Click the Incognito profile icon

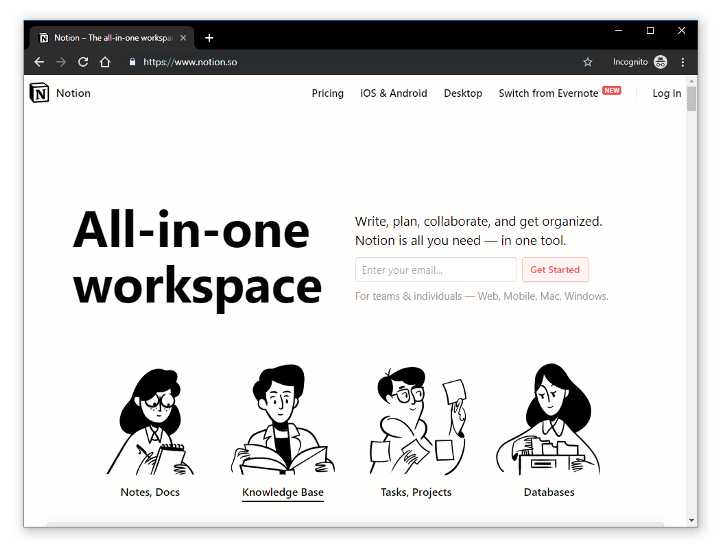[660, 62]
